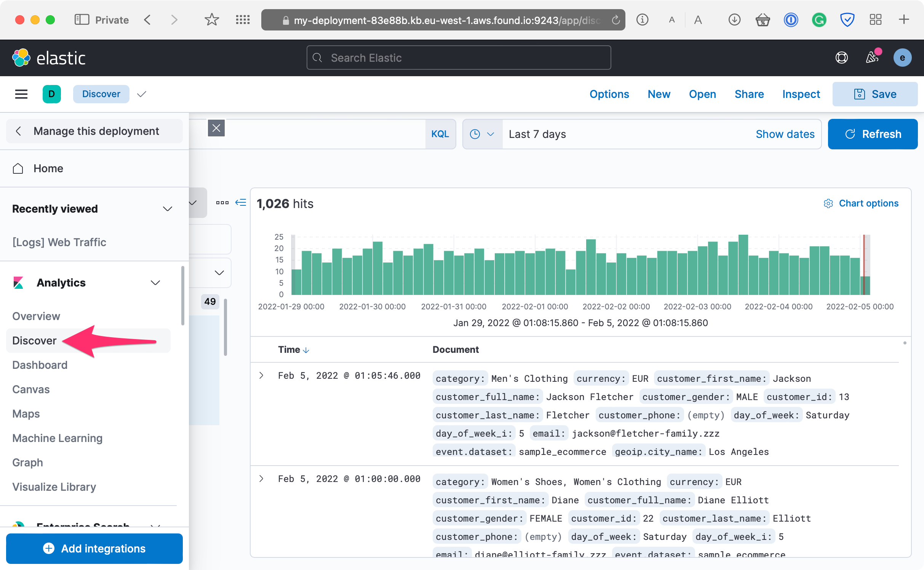This screenshot has height=570, width=924.
Task: Toggle the KQL query language switch
Action: [x=440, y=134]
